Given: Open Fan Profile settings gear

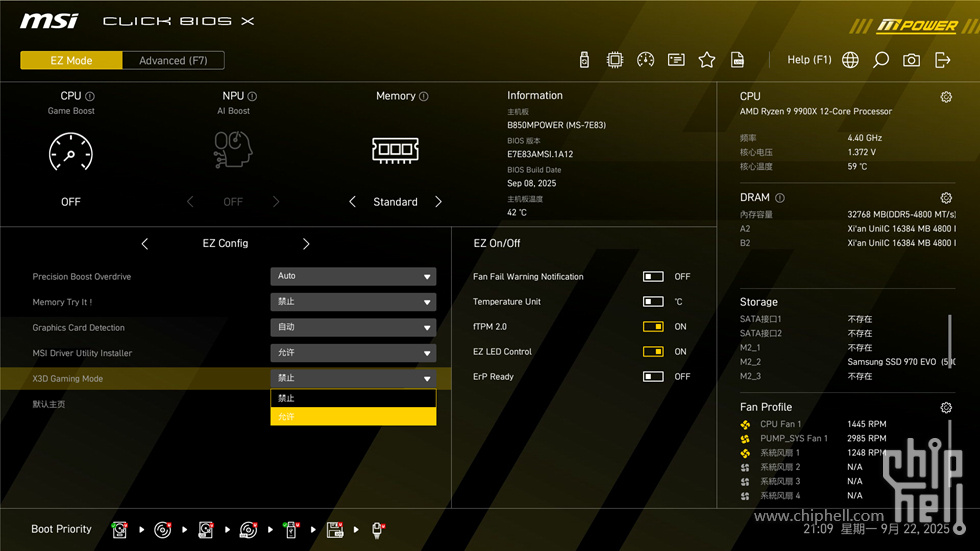Looking at the screenshot, I should (x=946, y=408).
